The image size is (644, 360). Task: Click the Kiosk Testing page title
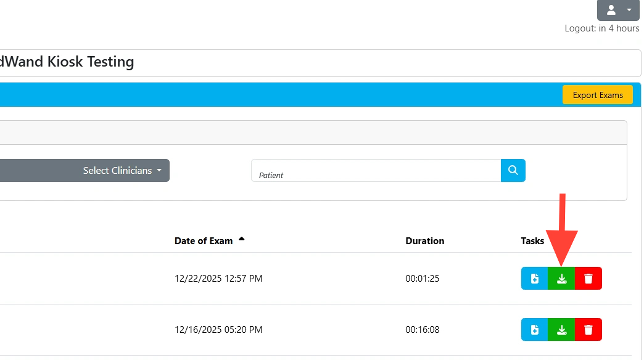(67, 62)
